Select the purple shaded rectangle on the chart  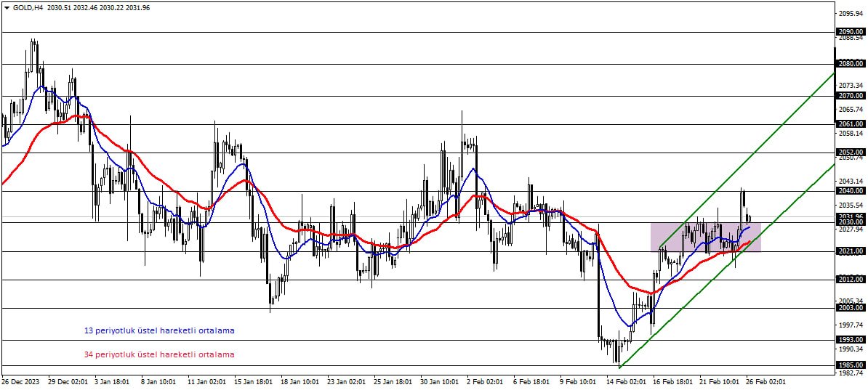pyautogui.click(x=705, y=237)
